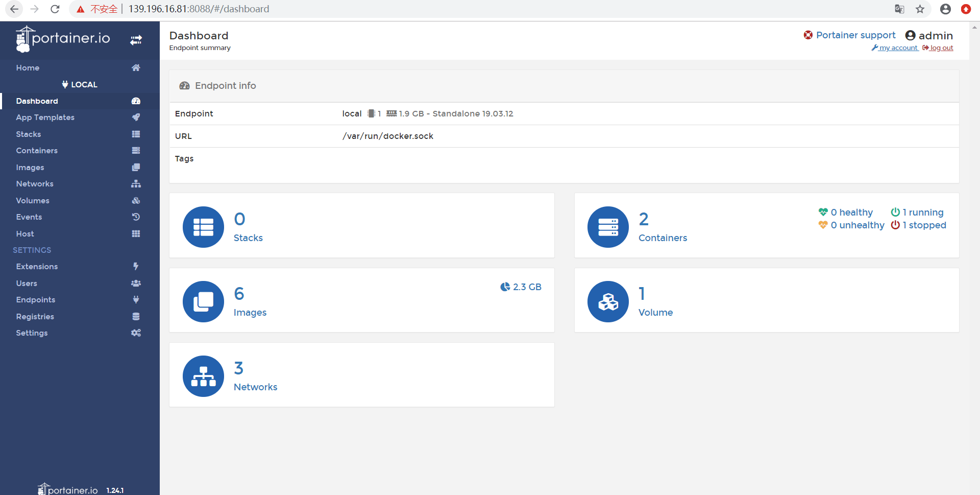Open App Templates in sidebar

pos(45,117)
